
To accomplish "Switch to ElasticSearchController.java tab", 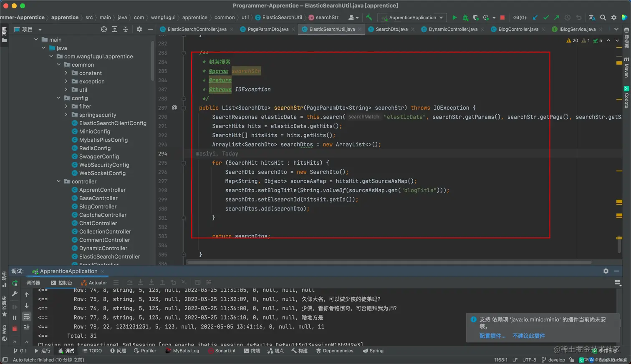I will tap(197, 29).
